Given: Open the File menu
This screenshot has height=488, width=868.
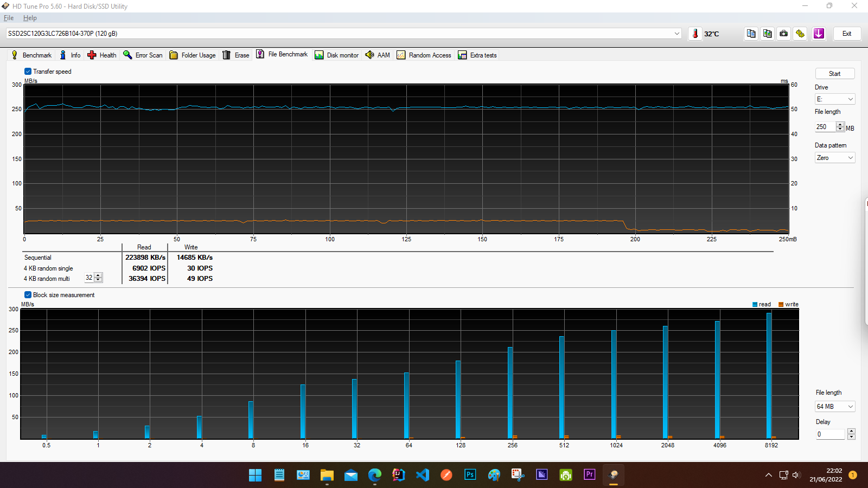Looking at the screenshot, I should tap(9, 18).
